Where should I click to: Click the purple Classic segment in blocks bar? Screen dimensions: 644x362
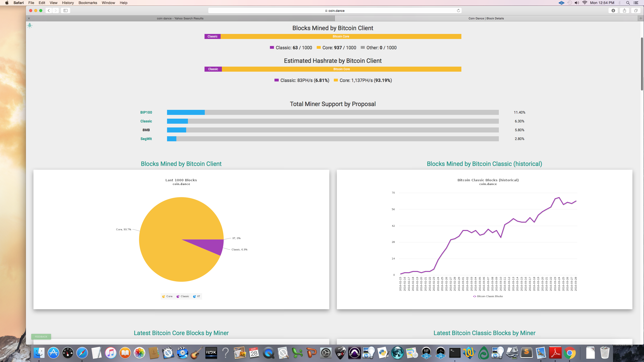213,36
